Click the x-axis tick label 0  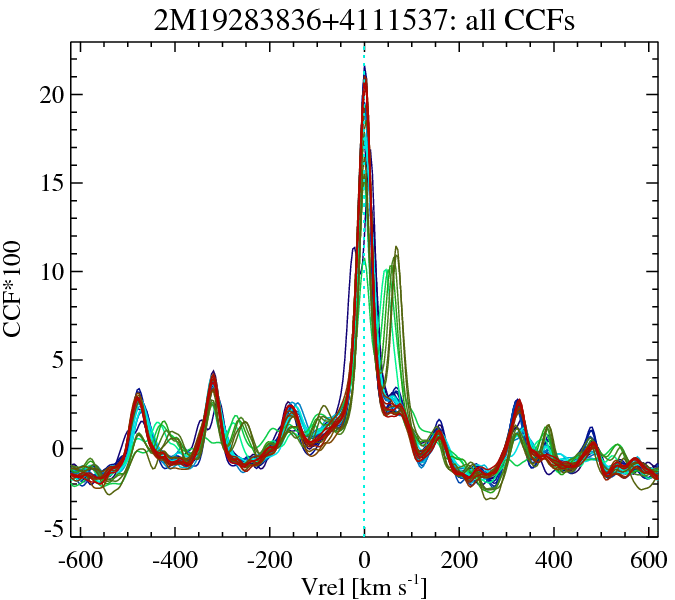point(364,560)
